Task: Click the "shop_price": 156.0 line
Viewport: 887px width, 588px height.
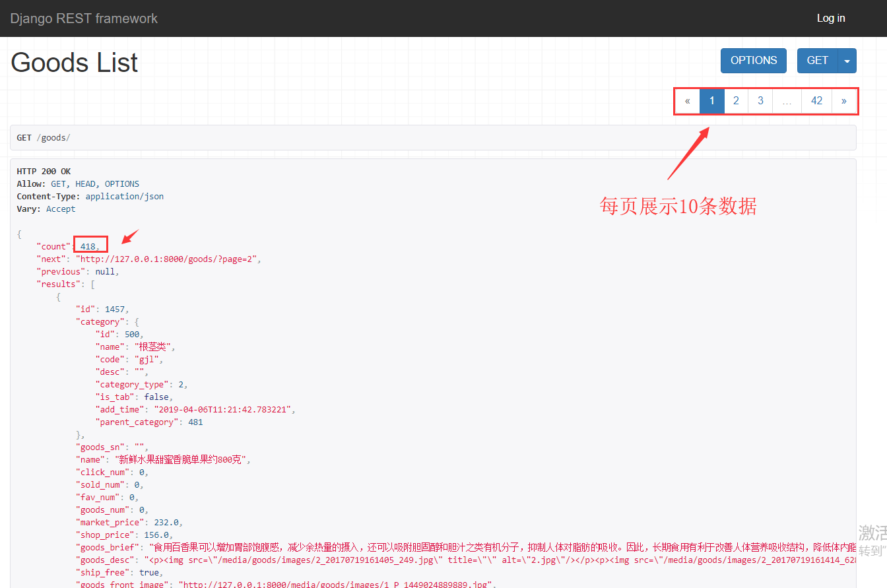Action: [124, 535]
